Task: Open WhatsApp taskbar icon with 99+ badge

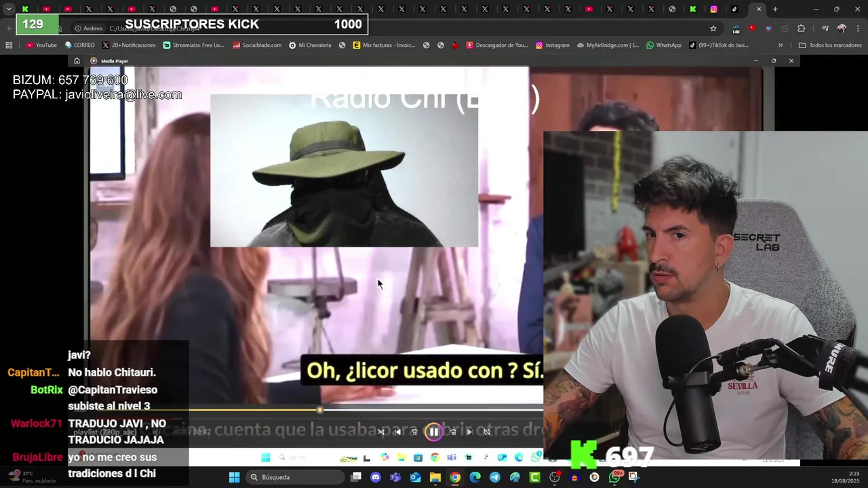Action: [614, 477]
